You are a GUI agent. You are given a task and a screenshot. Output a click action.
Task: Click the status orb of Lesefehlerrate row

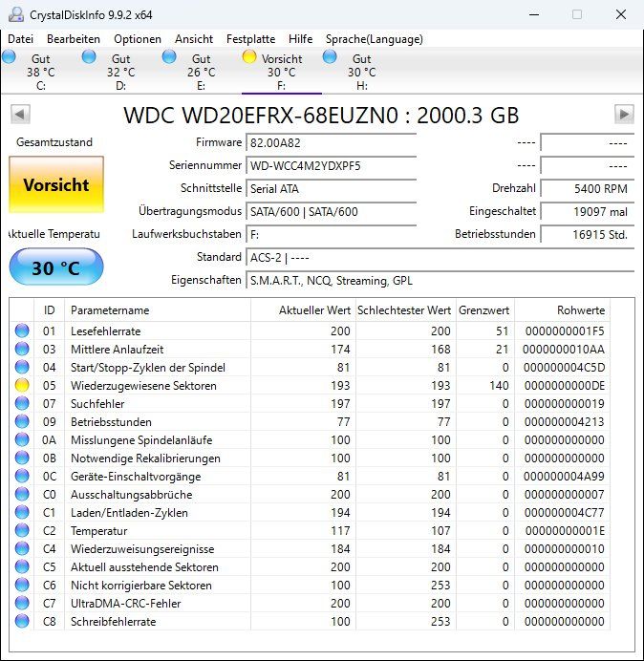click(x=22, y=330)
